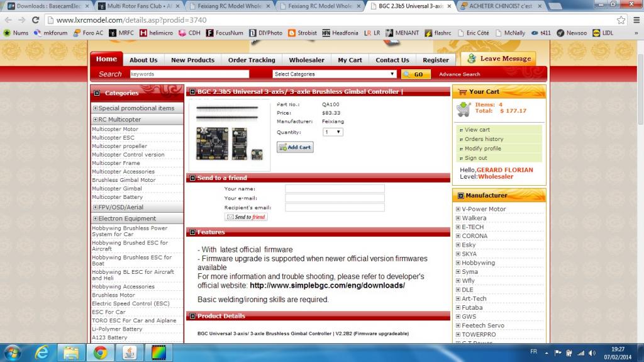Expand the Electron Equipment category
Screen dimensions: 644x362
96,218
